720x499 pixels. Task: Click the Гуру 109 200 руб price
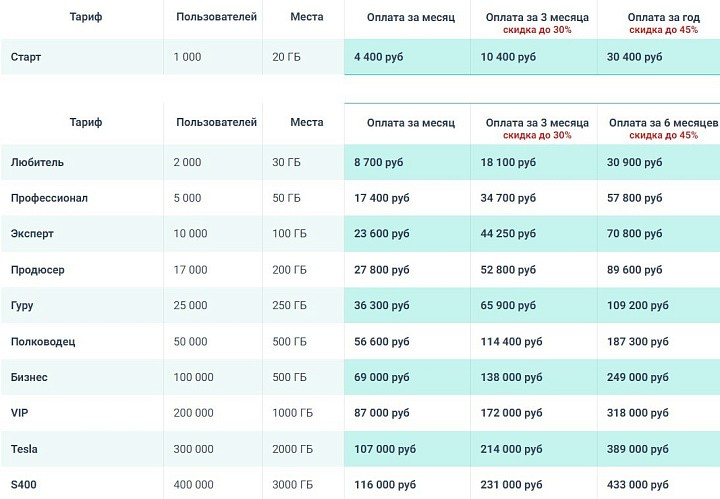pyautogui.click(x=637, y=306)
